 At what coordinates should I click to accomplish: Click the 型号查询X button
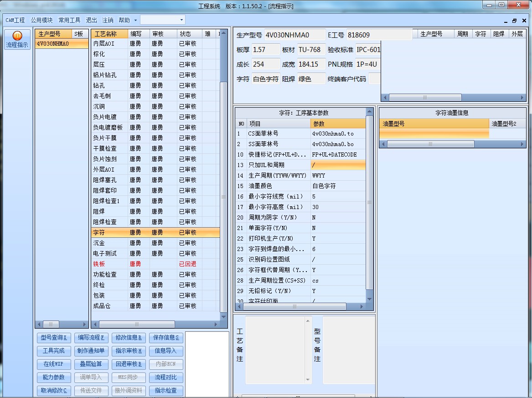tap(54, 338)
